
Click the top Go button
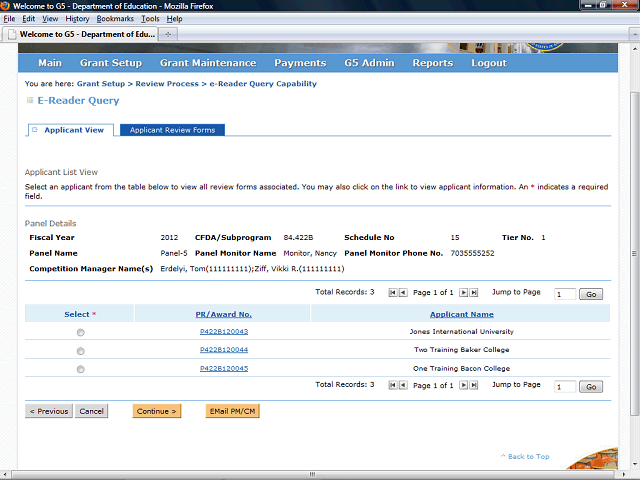[591, 294]
